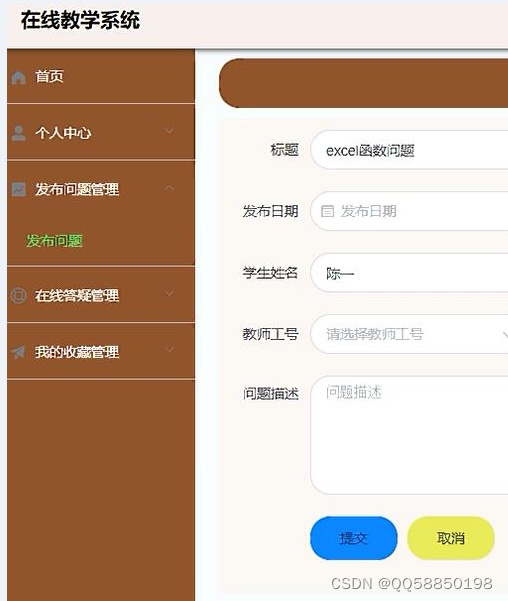This screenshot has width=508, height=601.
Task: Collapse the 发布问题管理 chevron
Action: [x=169, y=188]
